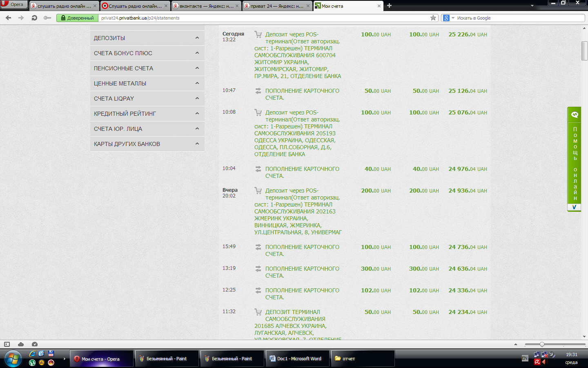
Task: Expand the ПЕНСИОННЫЕ СЧЕТА section chevron
Action: pyautogui.click(x=197, y=68)
